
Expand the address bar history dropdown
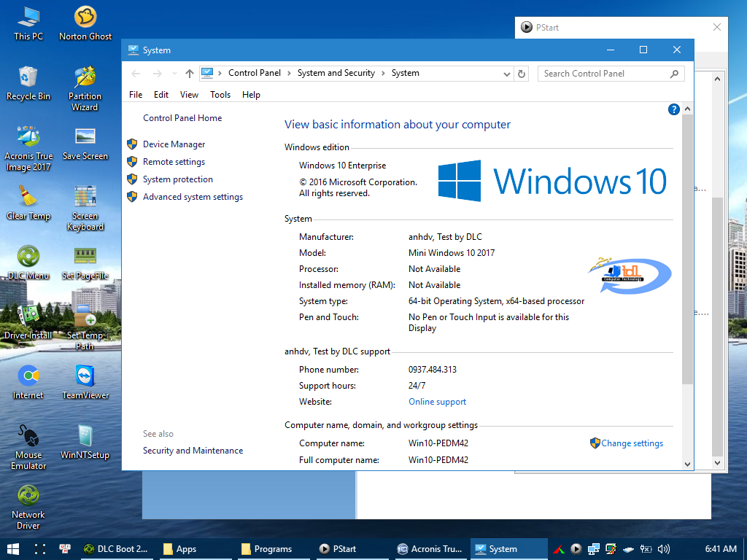point(507,74)
